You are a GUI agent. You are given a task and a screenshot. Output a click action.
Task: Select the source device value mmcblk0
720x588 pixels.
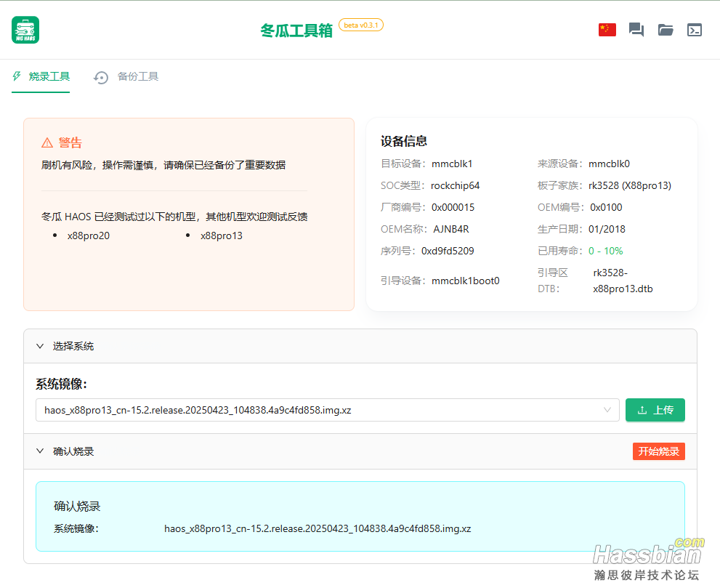[610, 164]
